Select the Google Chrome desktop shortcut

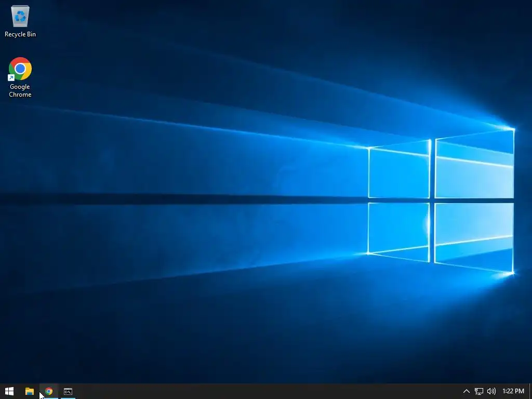[20, 77]
